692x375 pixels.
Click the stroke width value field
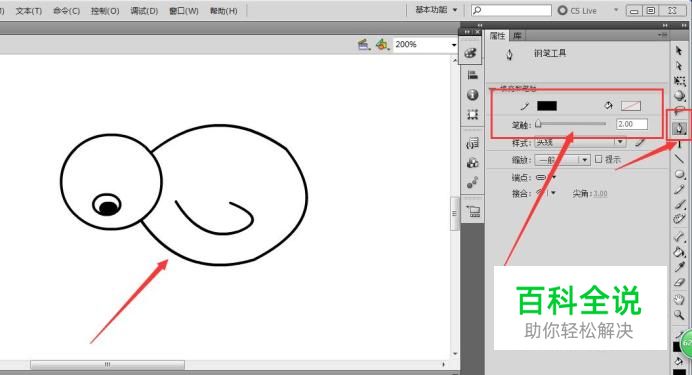[x=632, y=124]
